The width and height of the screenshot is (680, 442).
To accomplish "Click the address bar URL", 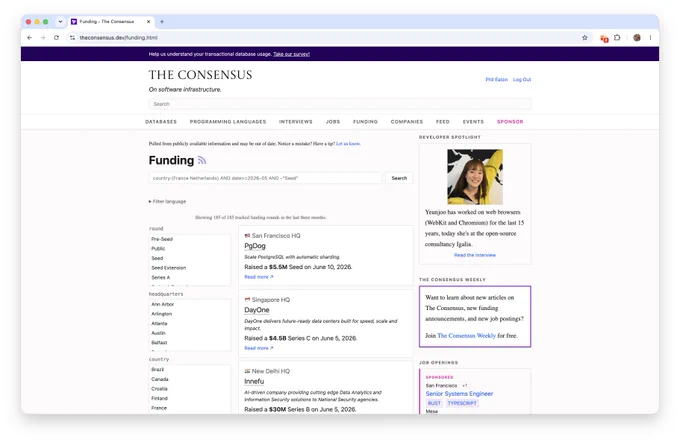I will (118, 38).
